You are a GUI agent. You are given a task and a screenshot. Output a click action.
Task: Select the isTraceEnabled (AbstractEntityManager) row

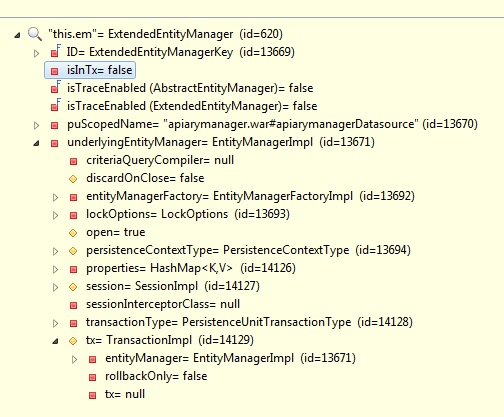[190, 88]
